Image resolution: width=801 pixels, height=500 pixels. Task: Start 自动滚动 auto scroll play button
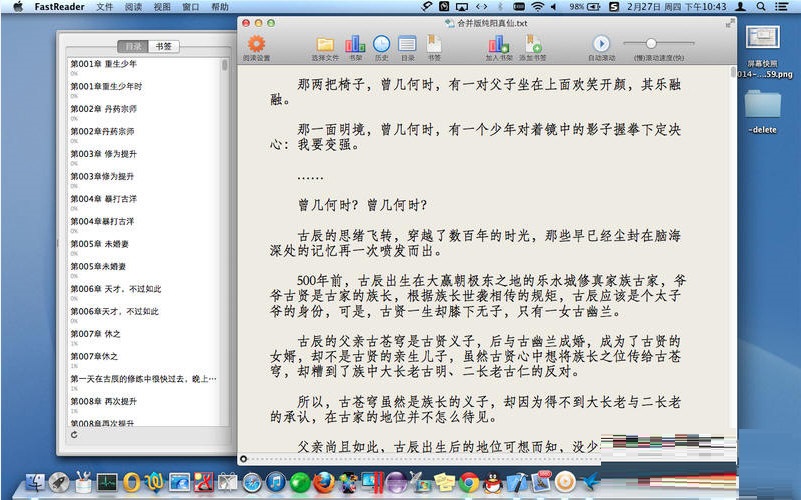point(601,43)
